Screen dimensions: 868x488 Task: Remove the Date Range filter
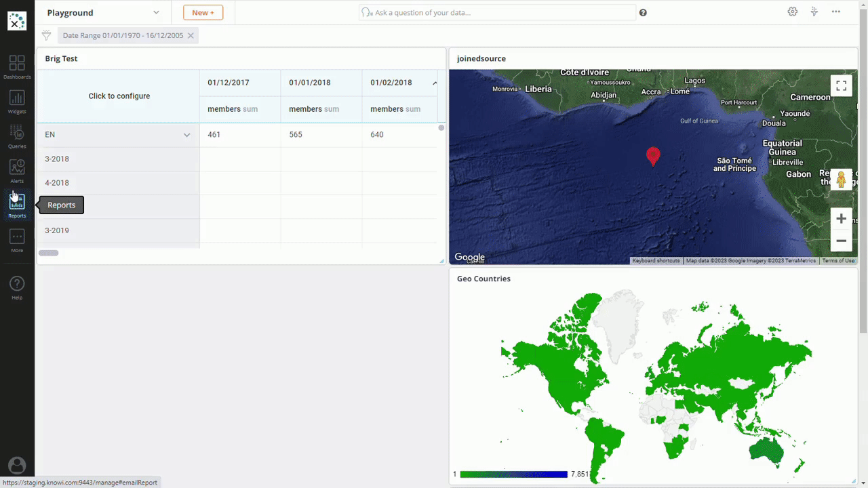coord(191,36)
